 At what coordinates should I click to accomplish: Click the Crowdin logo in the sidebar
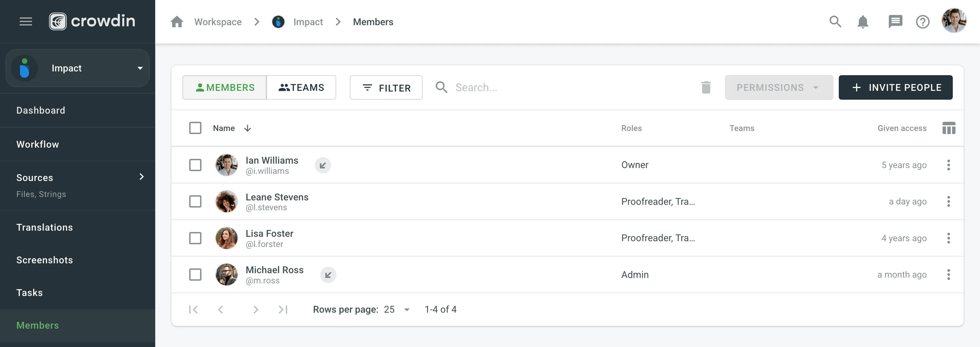click(x=92, y=21)
